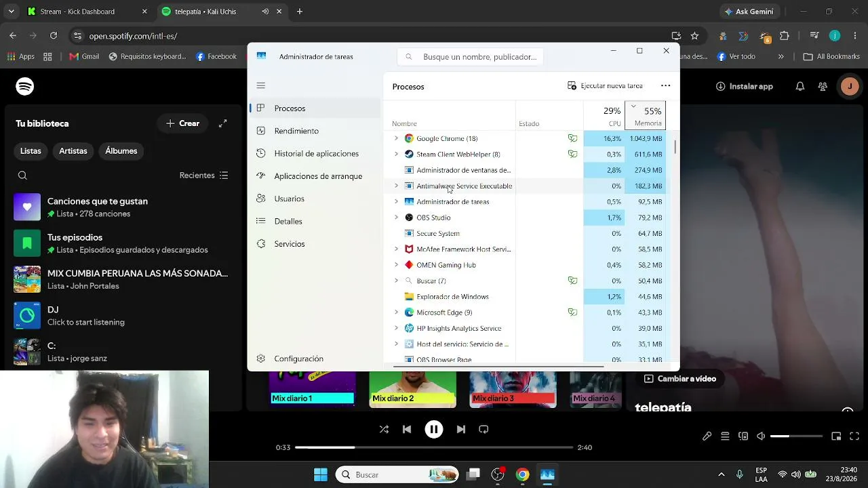868x488 pixels.
Task: Expand McAfee Framework Host Service row
Action: click(396, 249)
